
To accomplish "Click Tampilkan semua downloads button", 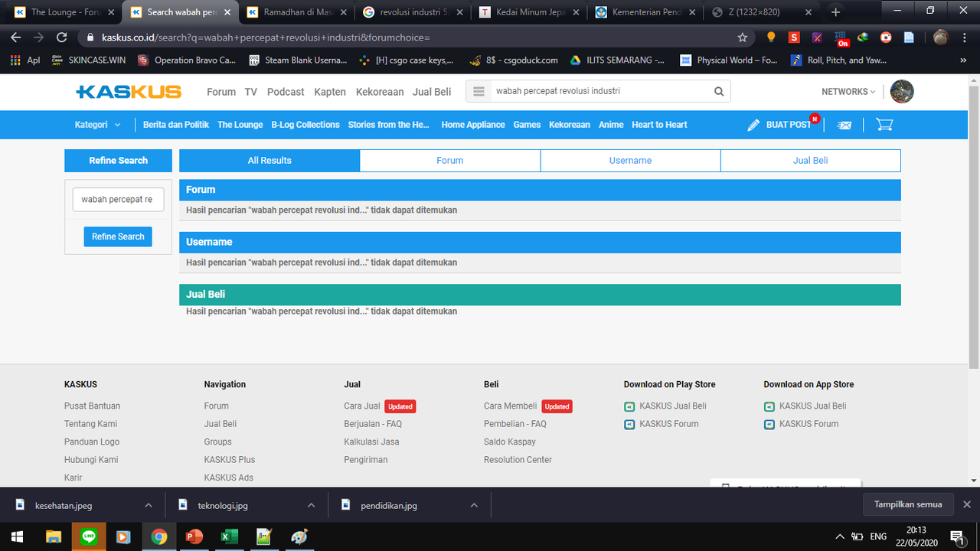I will tap(908, 505).
